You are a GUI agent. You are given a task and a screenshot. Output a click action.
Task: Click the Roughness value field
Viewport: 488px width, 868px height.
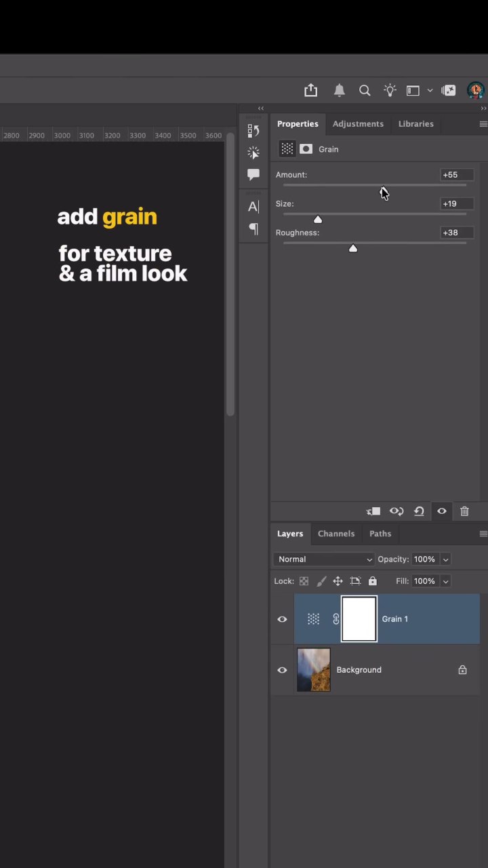457,233
